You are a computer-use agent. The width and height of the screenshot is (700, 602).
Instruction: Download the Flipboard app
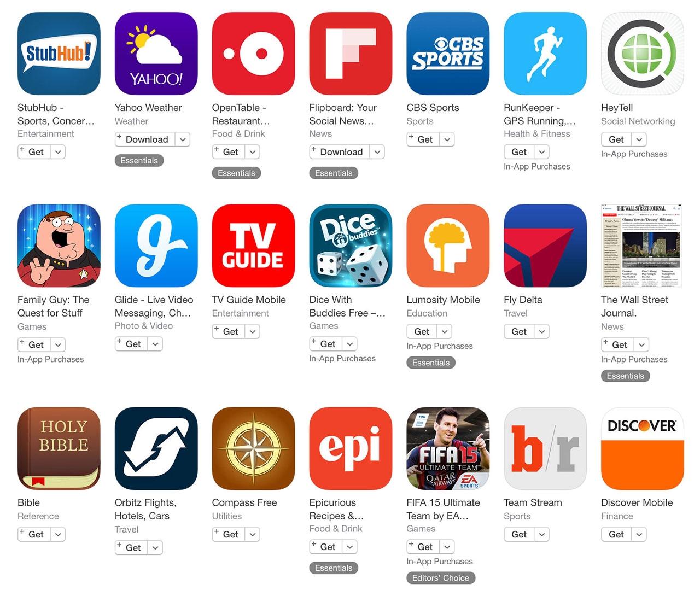pos(340,152)
